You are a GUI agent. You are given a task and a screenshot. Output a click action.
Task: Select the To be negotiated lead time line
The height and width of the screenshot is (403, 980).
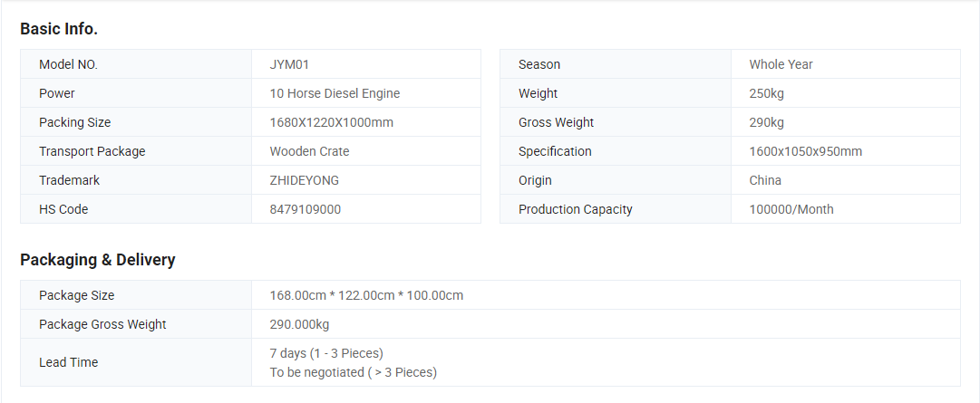point(354,372)
